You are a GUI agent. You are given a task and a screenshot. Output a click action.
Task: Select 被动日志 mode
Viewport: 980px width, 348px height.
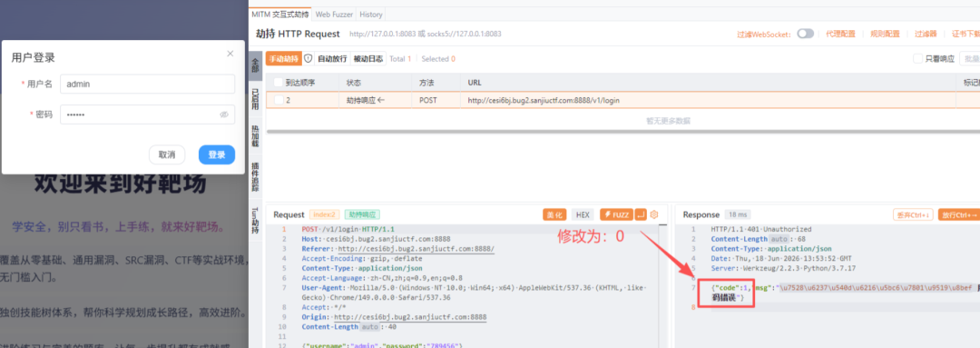368,59
